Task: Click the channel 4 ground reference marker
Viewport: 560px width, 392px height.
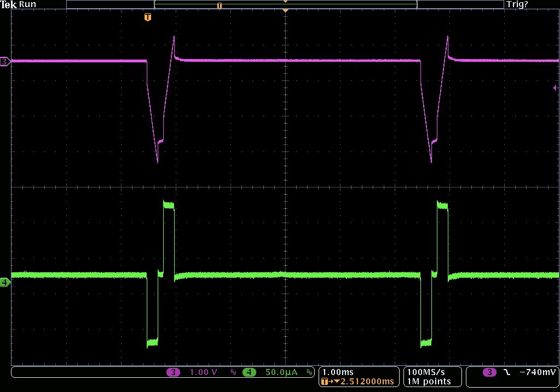Action: pyautogui.click(x=5, y=283)
